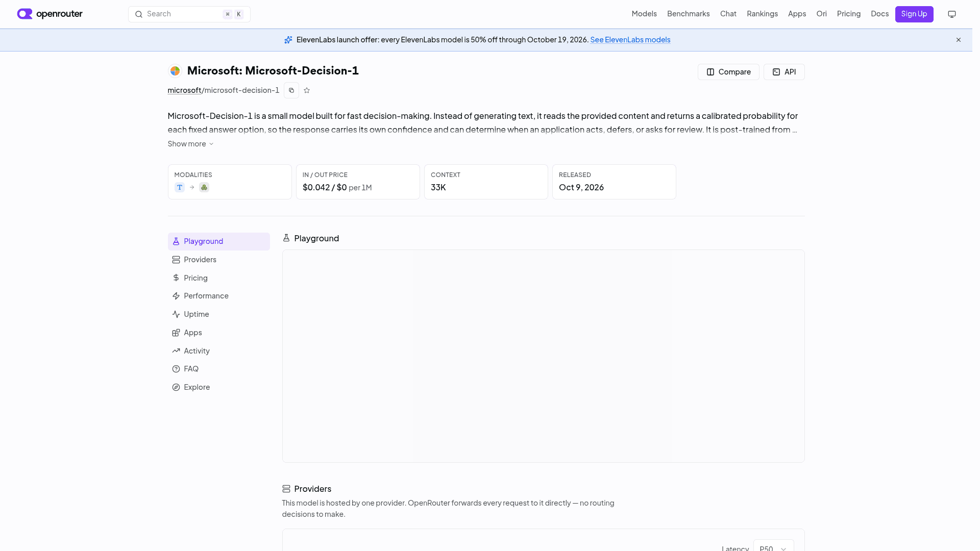Expand description with Show more
This screenshot has width=980, height=551.
190,144
